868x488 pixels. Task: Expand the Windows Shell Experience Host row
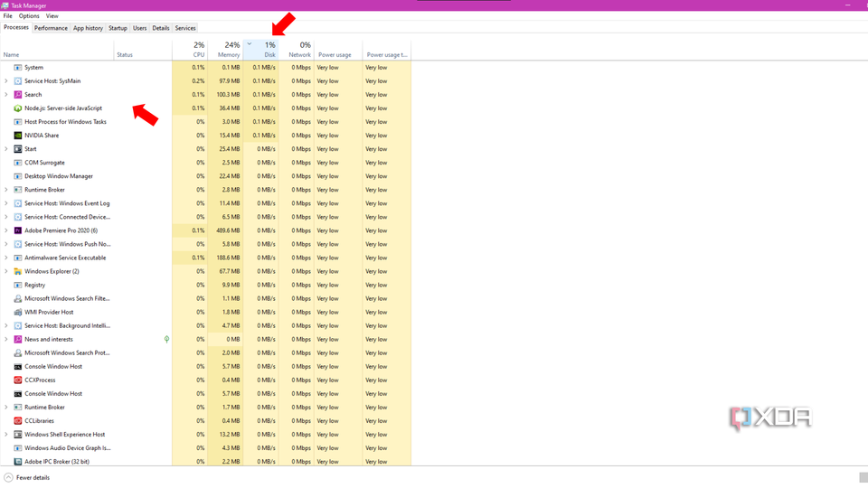tap(6, 435)
